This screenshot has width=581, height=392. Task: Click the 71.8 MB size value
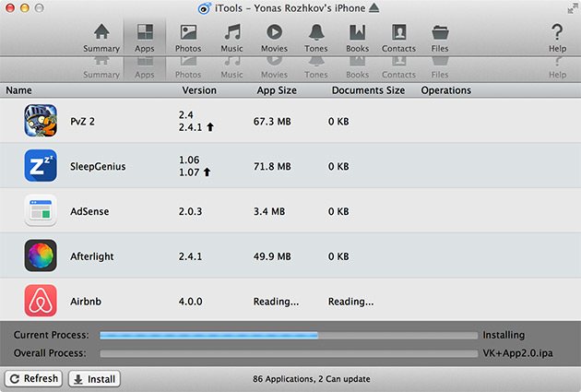click(272, 167)
